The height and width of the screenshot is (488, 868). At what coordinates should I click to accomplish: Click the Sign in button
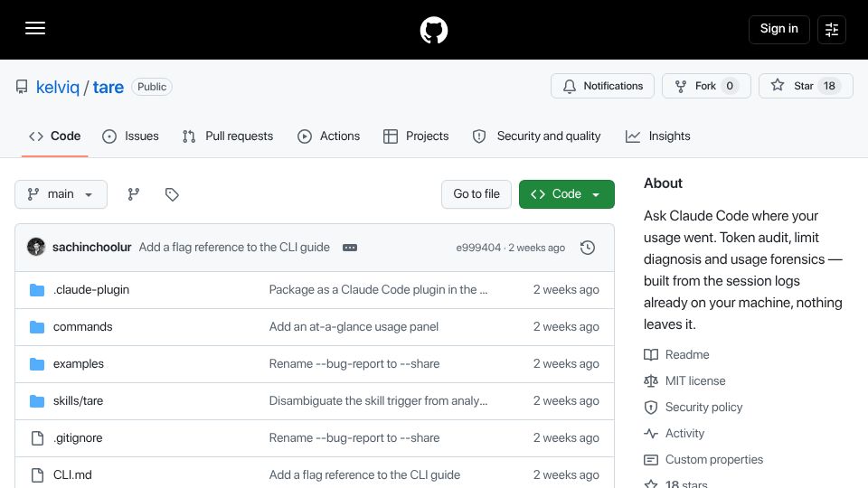pyautogui.click(x=778, y=29)
